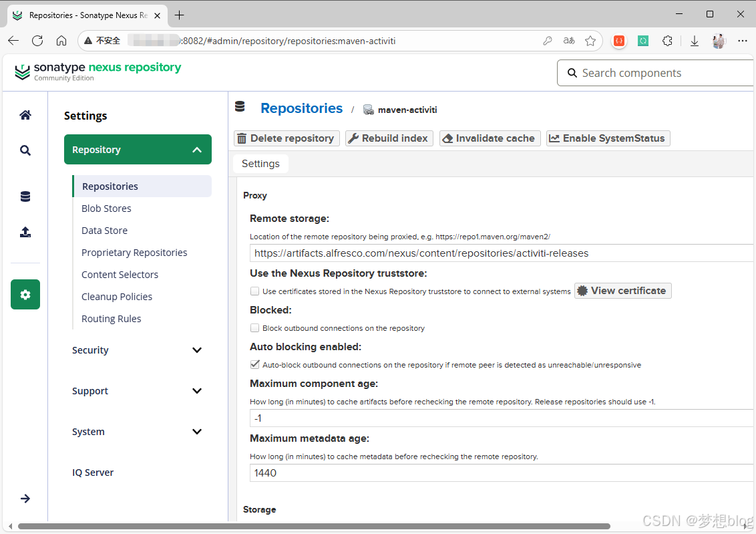Click the insecure site warning indicator
The image size is (756, 534).
click(x=102, y=41)
